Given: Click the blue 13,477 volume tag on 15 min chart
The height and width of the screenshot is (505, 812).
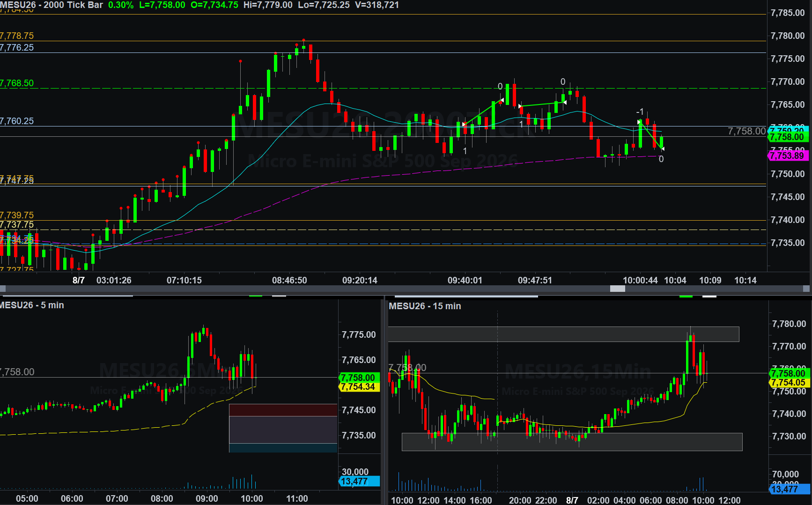Looking at the screenshot, I should click(790, 489).
